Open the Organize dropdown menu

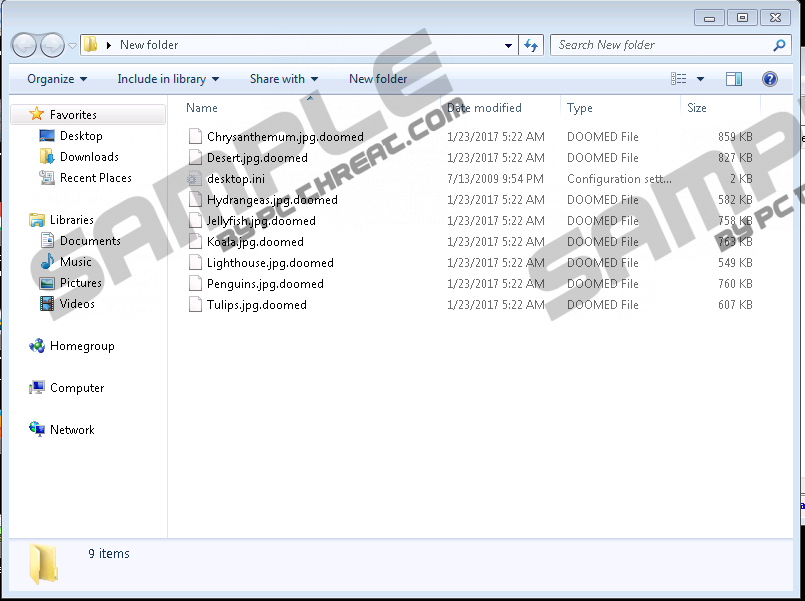click(x=57, y=79)
